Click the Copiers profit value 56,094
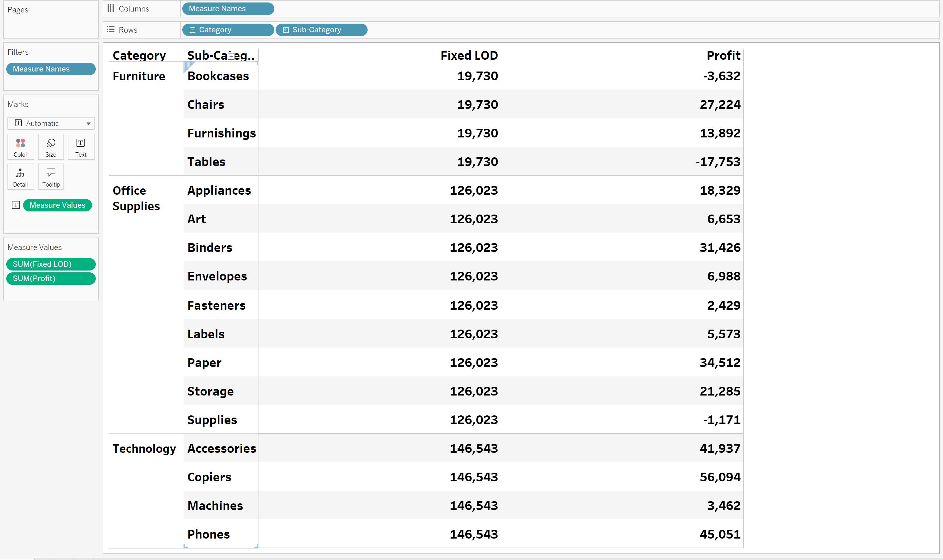 pyautogui.click(x=720, y=477)
